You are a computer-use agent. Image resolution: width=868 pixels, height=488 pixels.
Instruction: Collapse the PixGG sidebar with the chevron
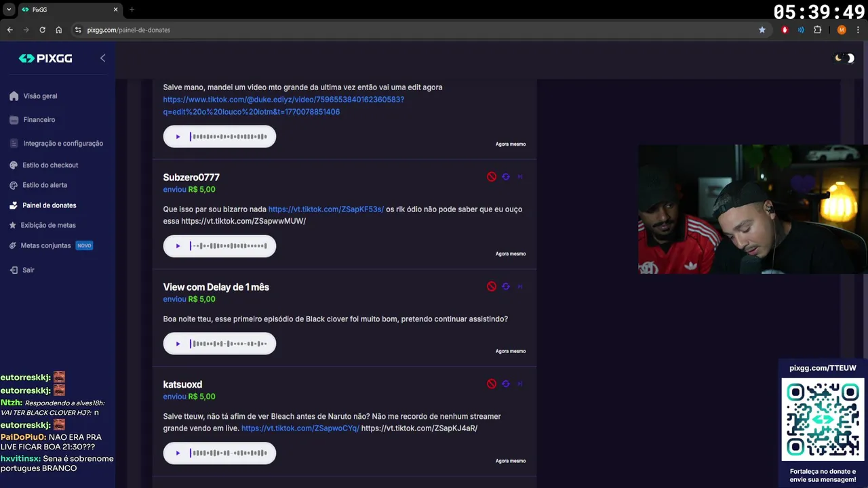pos(102,58)
